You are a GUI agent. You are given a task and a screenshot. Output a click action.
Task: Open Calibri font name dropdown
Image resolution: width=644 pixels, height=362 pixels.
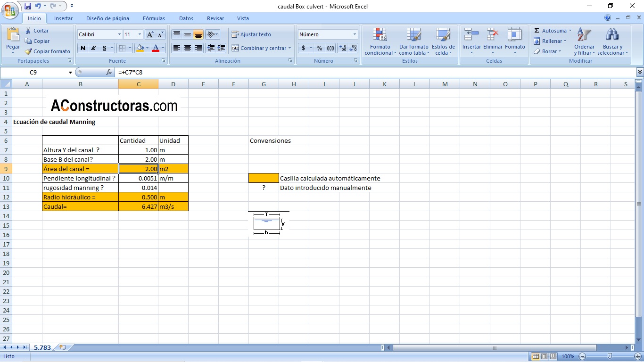[119, 34]
